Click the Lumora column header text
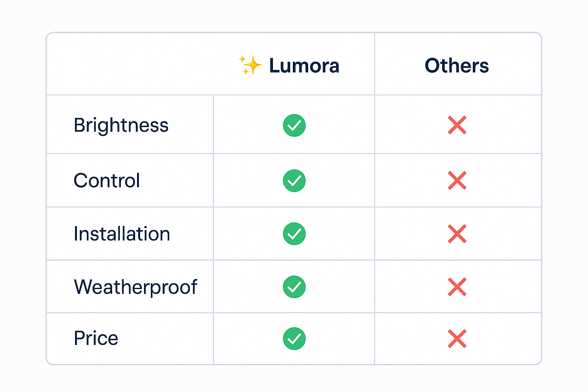 (304, 66)
